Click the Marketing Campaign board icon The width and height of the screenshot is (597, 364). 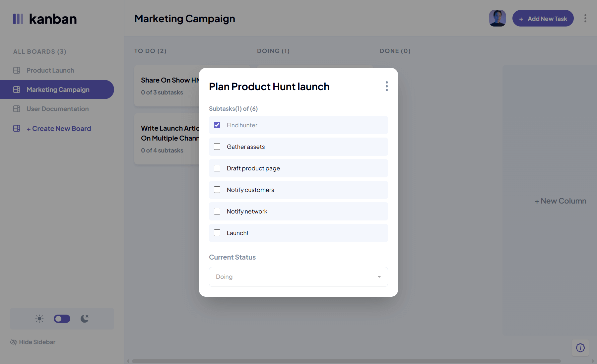tap(16, 90)
